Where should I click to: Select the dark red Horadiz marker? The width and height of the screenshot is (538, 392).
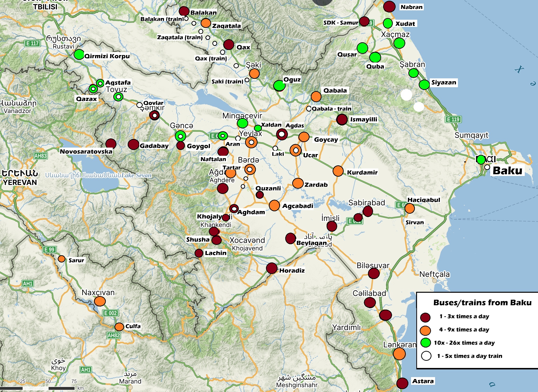pyautogui.click(x=272, y=268)
